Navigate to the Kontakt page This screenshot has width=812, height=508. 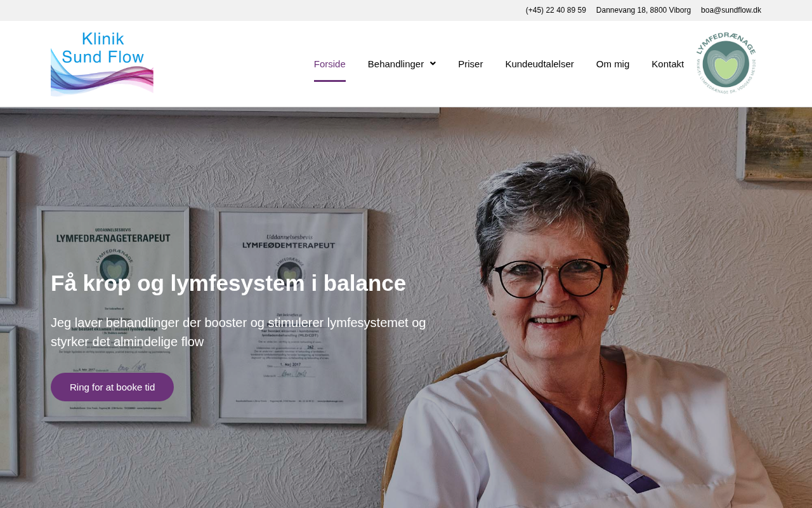pos(668,63)
